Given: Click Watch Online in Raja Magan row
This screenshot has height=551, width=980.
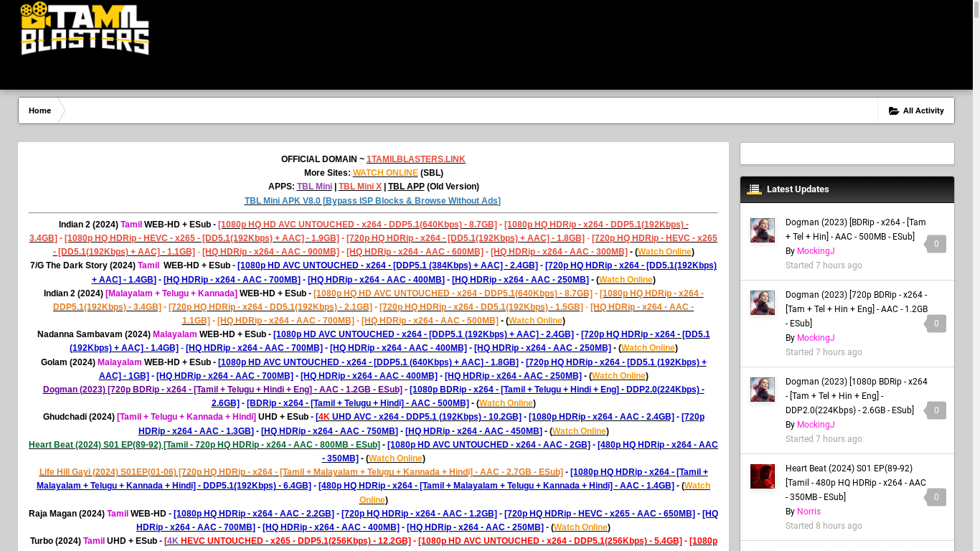Looking at the screenshot, I should pos(580,527).
